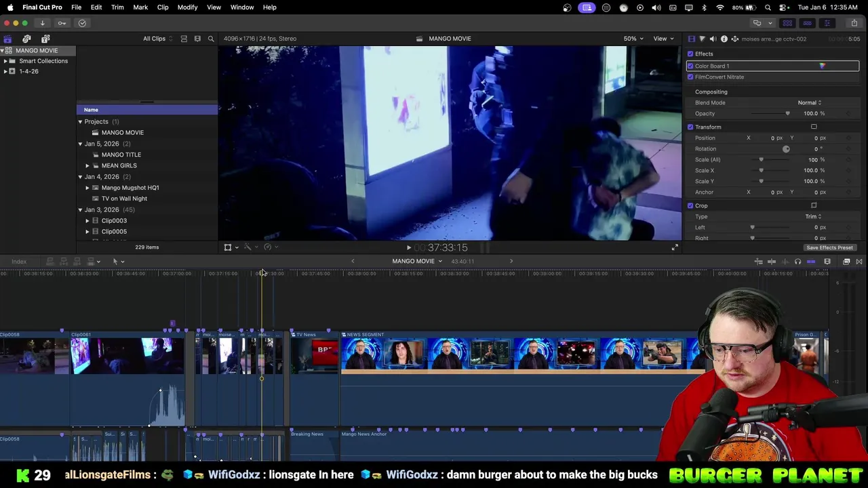Open the selection tool arrow dropdown
The height and width of the screenshot is (488, 868).
coord(118,262)
